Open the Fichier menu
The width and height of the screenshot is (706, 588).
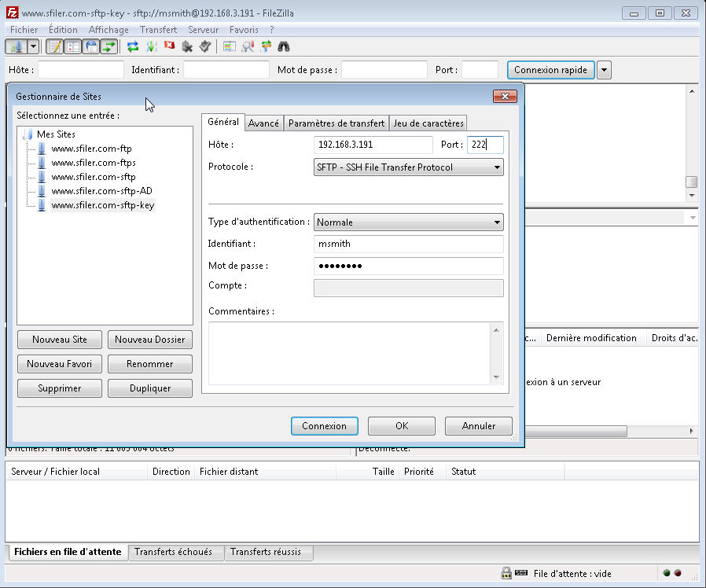(24, 30)
